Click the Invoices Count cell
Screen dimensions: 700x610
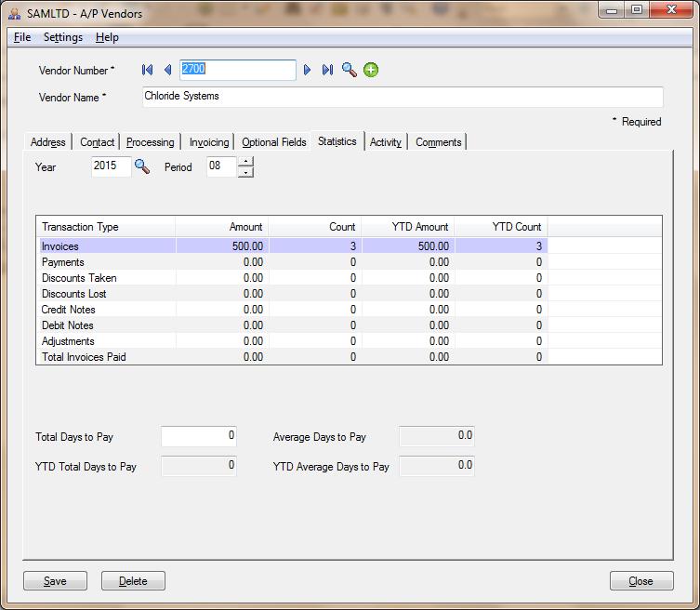315,246
